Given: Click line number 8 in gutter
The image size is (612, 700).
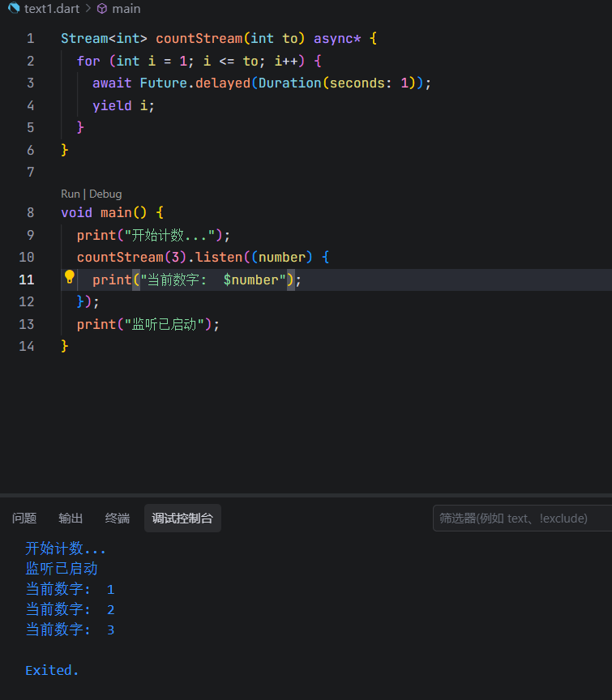Looking at the screenshot, I should click(x=30, y=212).
